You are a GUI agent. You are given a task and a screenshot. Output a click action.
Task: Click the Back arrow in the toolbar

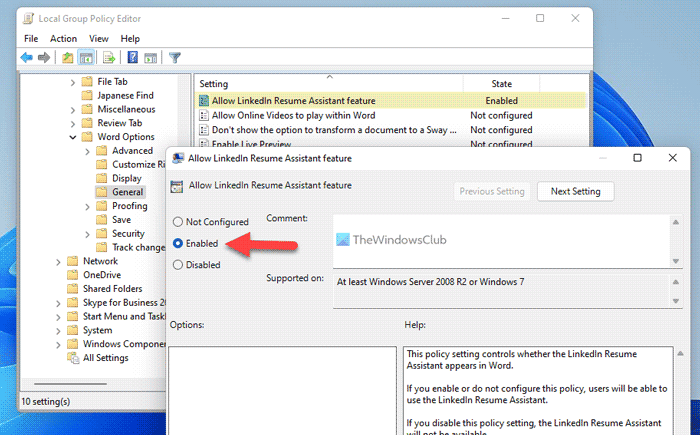point(27,58)
